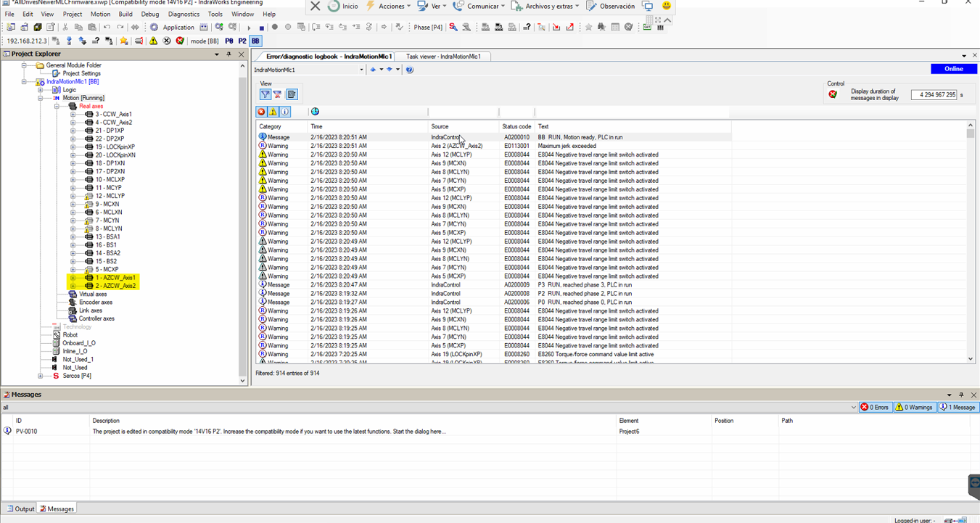Open the IndraMotionMlc1 device dropdown
Screen dimensions: 980x523
tap(361, 70)
